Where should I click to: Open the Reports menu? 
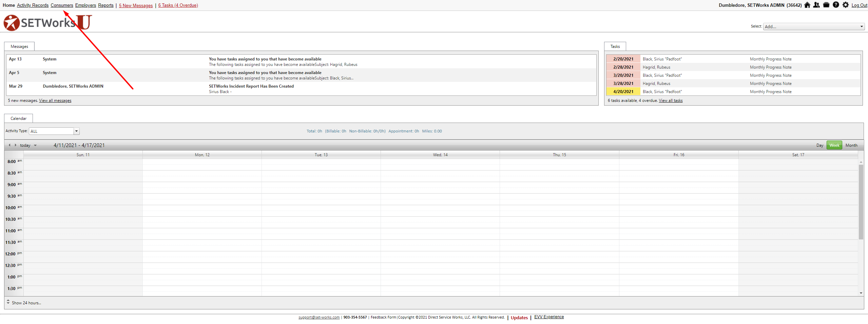click(x=106, y=5)
